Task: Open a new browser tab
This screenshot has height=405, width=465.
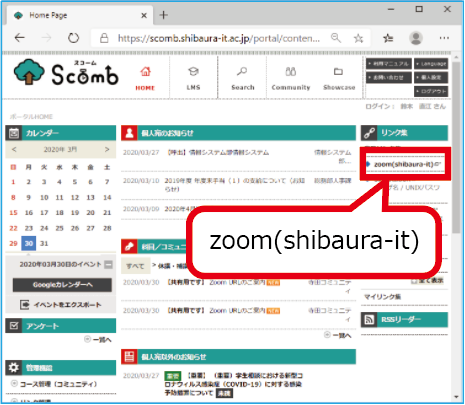Action: click(164, 15)
